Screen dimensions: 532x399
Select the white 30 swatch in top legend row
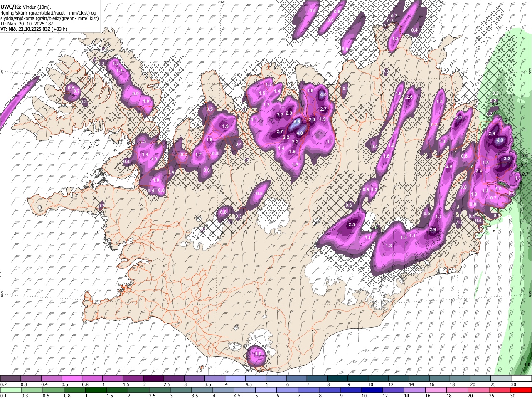pyautogui.click(x=521, y=379)
